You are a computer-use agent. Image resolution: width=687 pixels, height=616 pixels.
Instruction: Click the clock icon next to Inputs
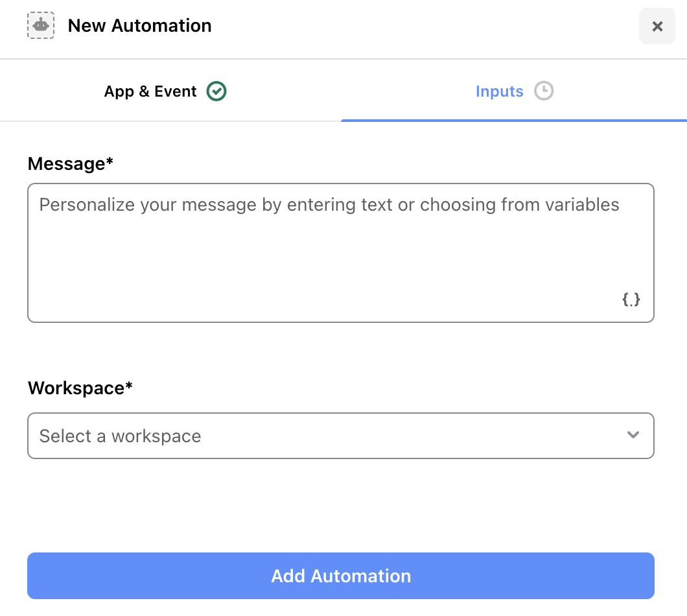click(544, 91)
